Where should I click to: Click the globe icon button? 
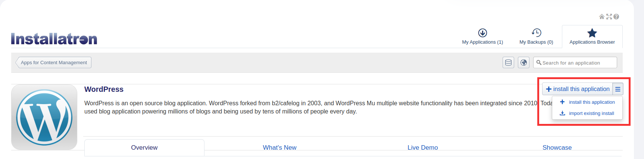(524, 63)
